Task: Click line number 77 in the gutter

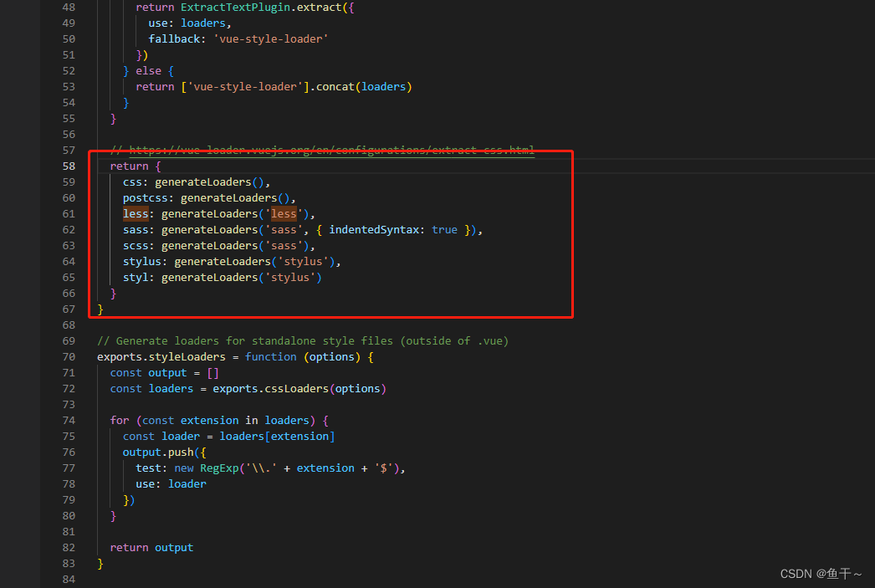Action: click(x=69, y=468)
